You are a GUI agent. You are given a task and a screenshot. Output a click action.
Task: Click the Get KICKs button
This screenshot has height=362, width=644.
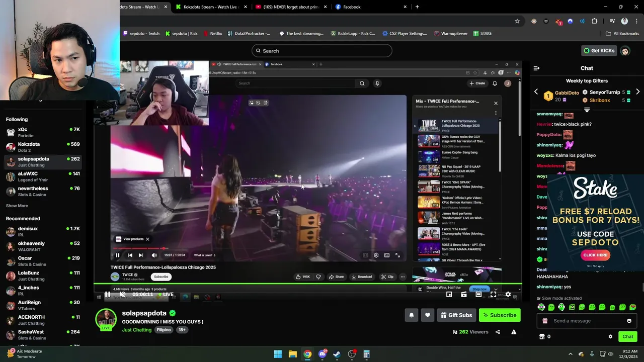tap(599, 51)
